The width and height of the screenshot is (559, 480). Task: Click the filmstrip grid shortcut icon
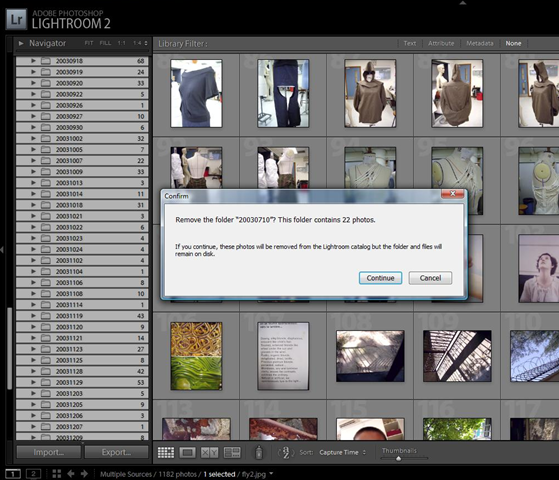click(x=57, y=474)
